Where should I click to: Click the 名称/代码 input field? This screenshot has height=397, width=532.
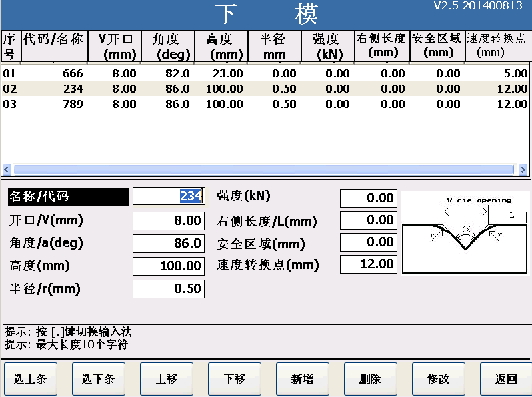tap(169, 197)
